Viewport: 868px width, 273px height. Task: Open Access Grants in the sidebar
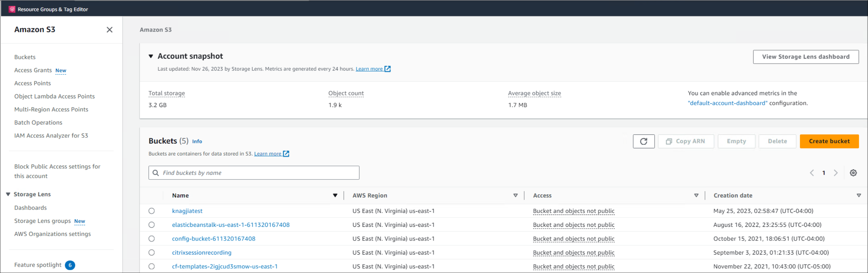point(33,70)
